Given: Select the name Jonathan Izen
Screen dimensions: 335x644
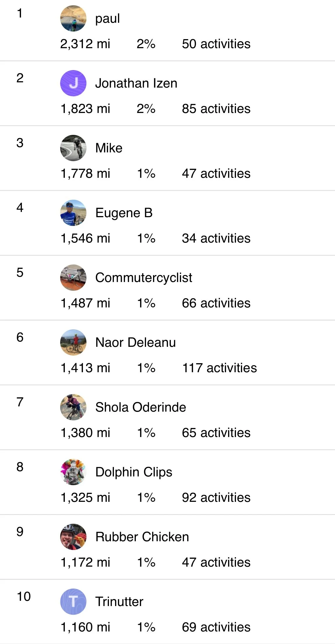Looking at the screenshot, I should click(136, 83).
